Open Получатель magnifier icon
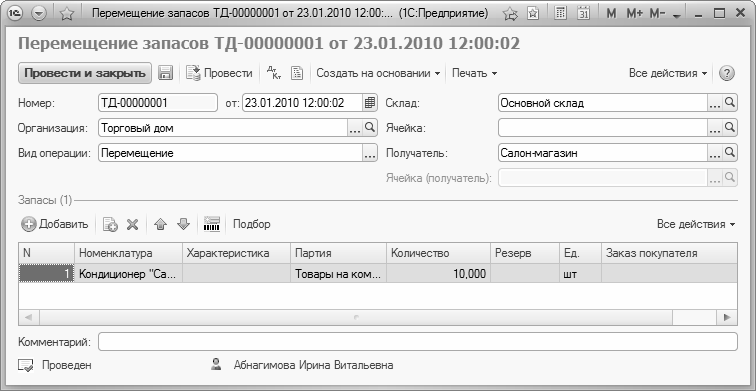Image resolution: width=756 pixels, height=391 pixels. pos(730,153)
